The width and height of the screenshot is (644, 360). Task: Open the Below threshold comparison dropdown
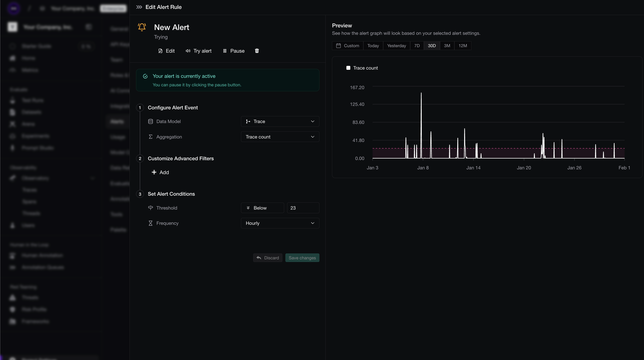(x=262, y=207)
